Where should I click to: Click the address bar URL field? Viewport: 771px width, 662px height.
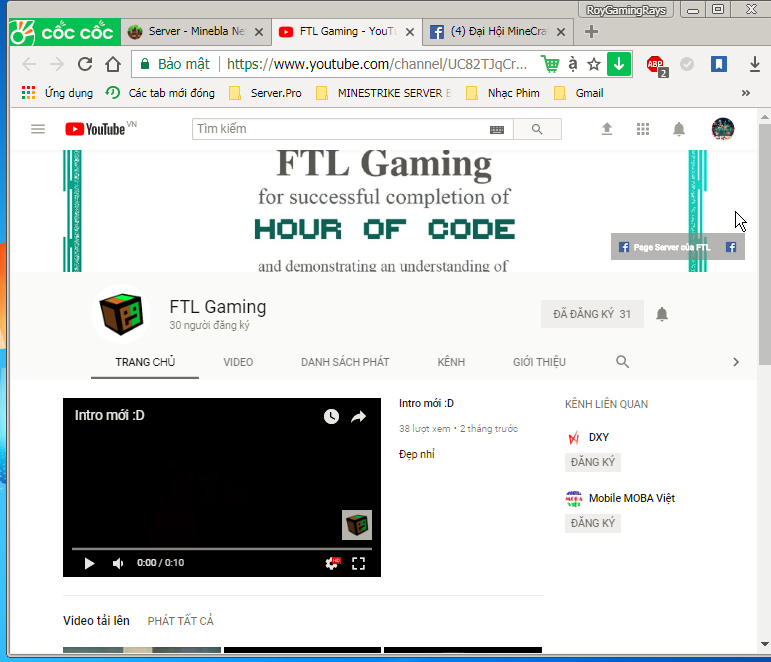[x=377, y=64]
